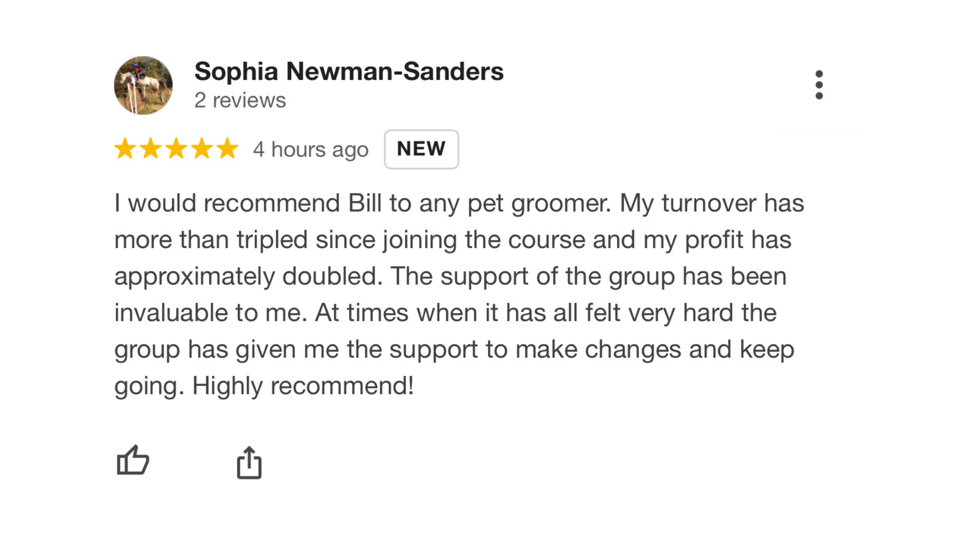Screen dimensions: 980x551
Task: Click the phrase "approximately doubled"
Action: [x=248, y=277]
